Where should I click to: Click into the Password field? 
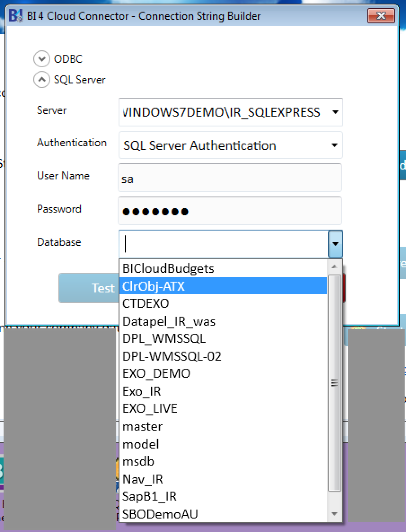pos(230,211)
